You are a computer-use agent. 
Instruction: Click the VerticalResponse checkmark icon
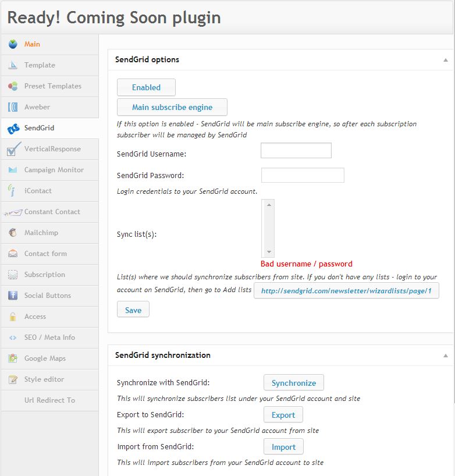pos(13,149)
